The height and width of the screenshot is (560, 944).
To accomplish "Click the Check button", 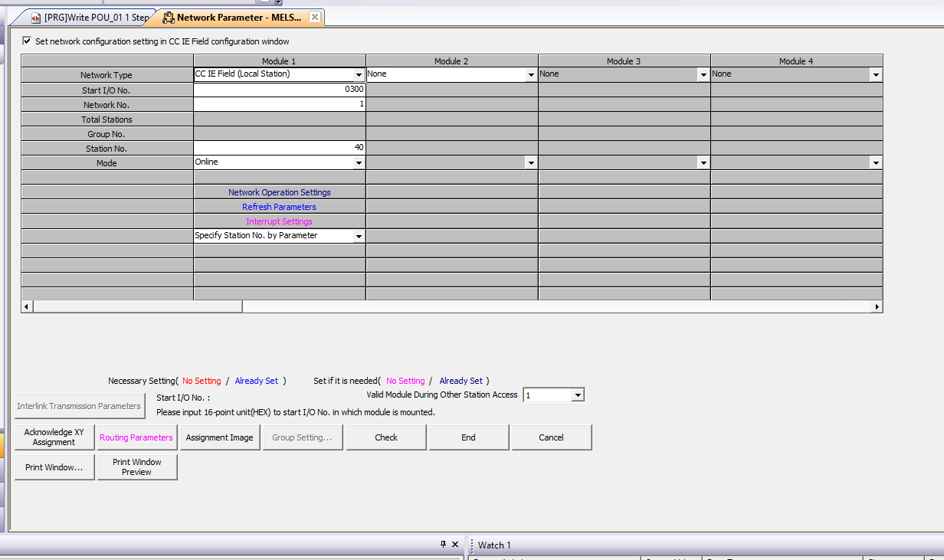I will click(386, 437).
